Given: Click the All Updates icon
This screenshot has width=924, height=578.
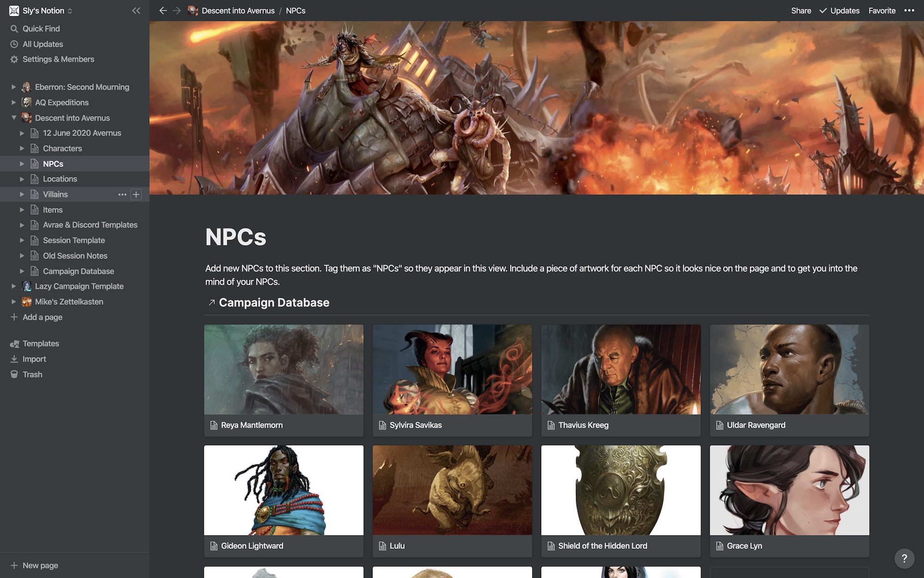Looking at the screenshot, I should 14,43.
